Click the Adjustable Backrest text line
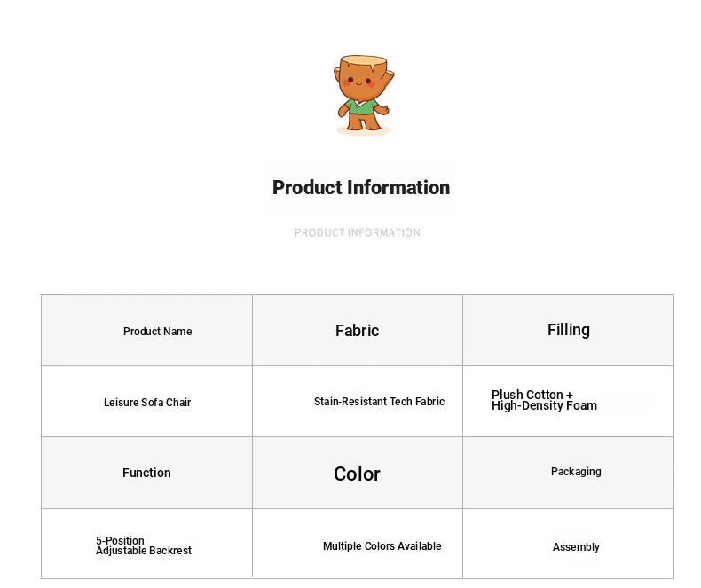The width and height of the screenshot is (701, 588). 144,552
